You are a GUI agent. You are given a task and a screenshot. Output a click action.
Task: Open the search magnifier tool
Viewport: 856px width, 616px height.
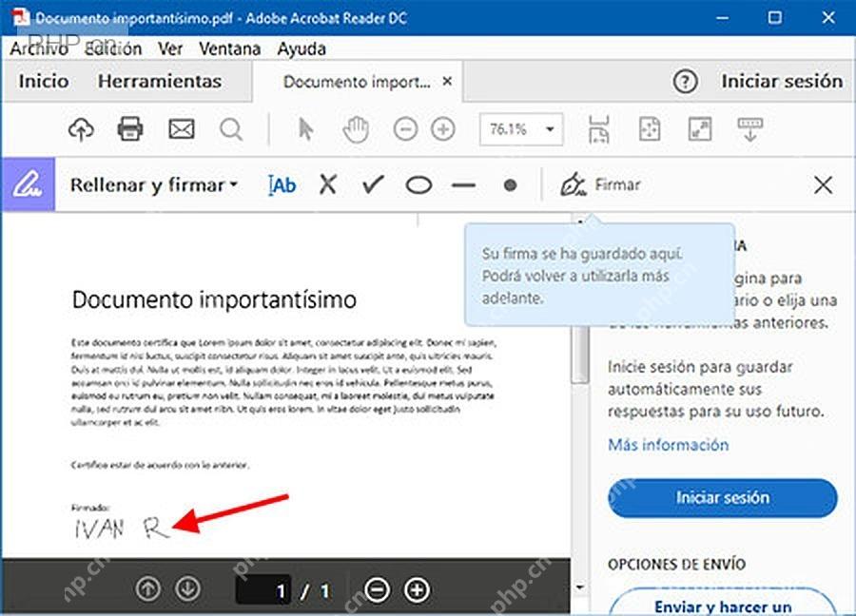(x=231, y=130)
